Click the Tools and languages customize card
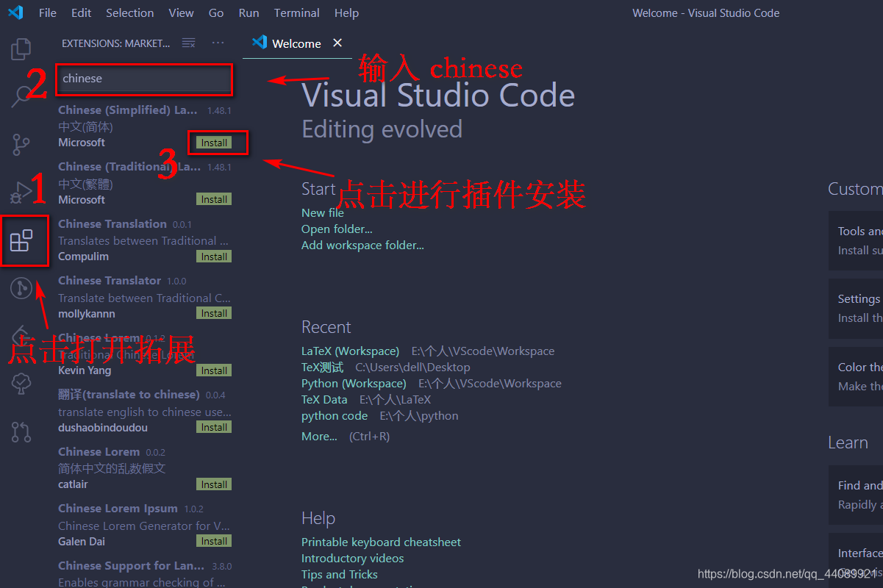The image size is (883, 588). coord(856,240)
